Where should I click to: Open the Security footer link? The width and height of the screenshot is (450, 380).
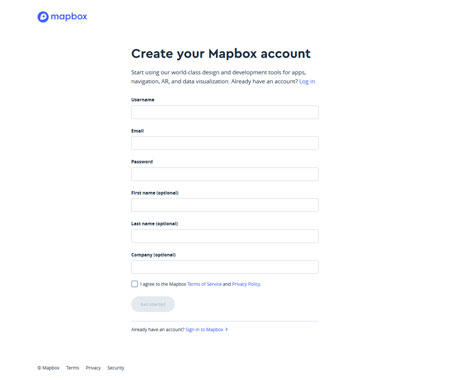tap(116, 368)
